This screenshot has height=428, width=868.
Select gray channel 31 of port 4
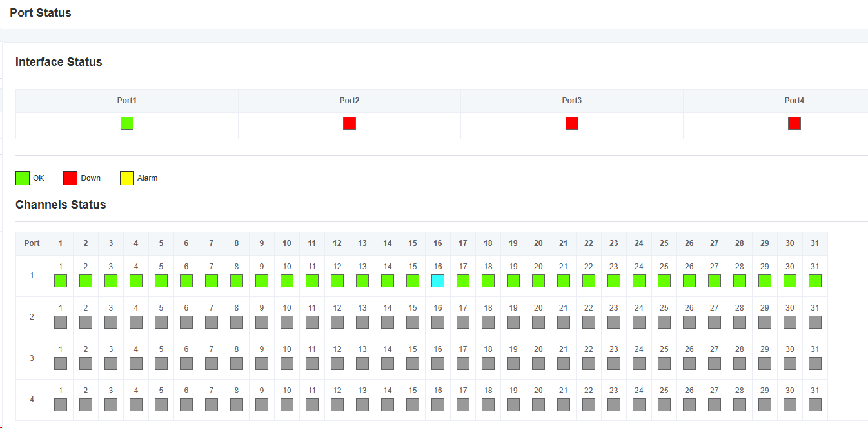815,405
